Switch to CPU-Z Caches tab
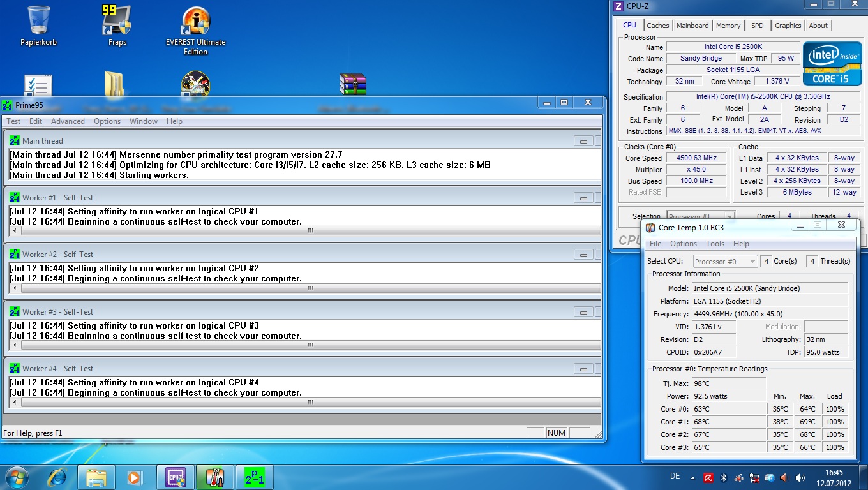This screenshot has height=490, width=868. (658, 26)
